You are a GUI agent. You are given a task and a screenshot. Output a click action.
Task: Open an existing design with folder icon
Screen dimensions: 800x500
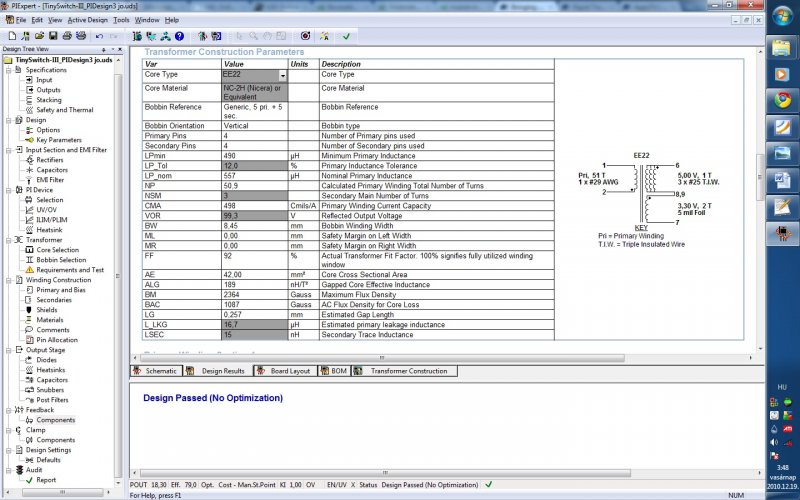39,36
